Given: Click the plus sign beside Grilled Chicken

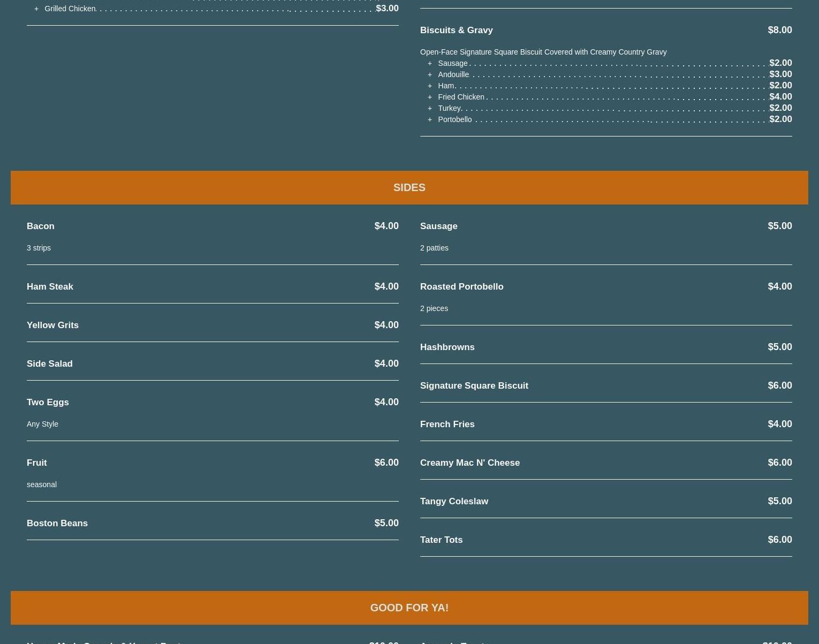Looking at the screenshot, I should [x=36, y=9].
